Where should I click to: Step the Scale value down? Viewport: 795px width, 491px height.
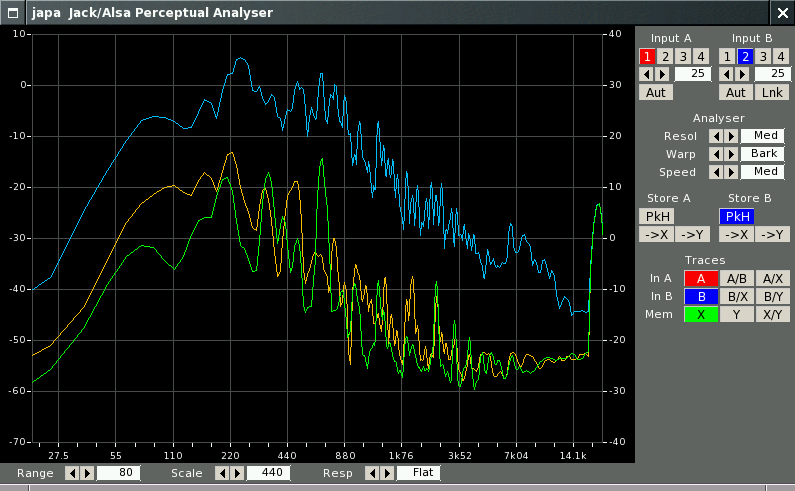point(222,473)
